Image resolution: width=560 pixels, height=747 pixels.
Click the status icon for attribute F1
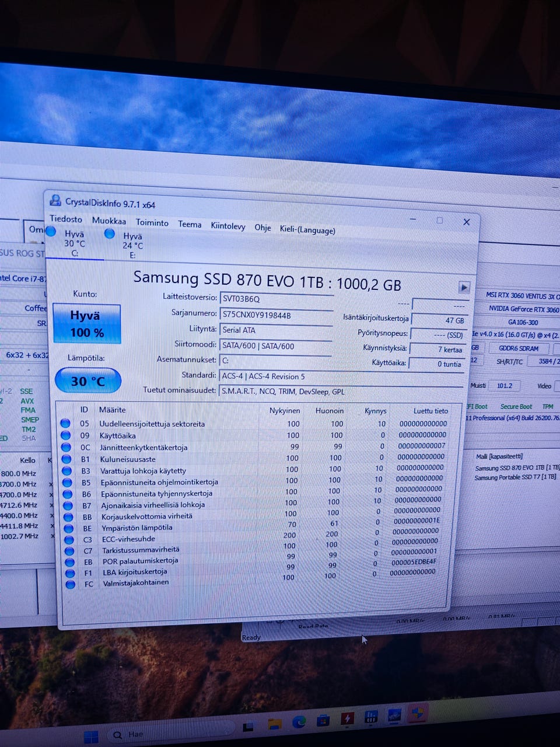(x=70, y=573)
